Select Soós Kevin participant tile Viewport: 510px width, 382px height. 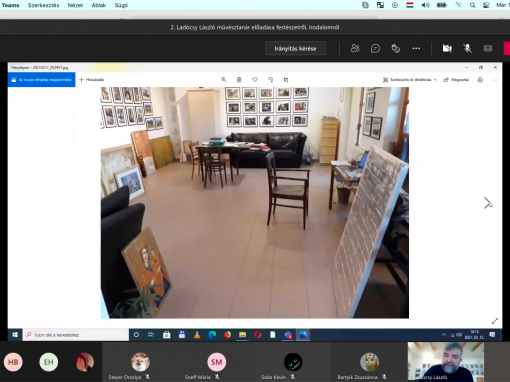tap(293, 362)
